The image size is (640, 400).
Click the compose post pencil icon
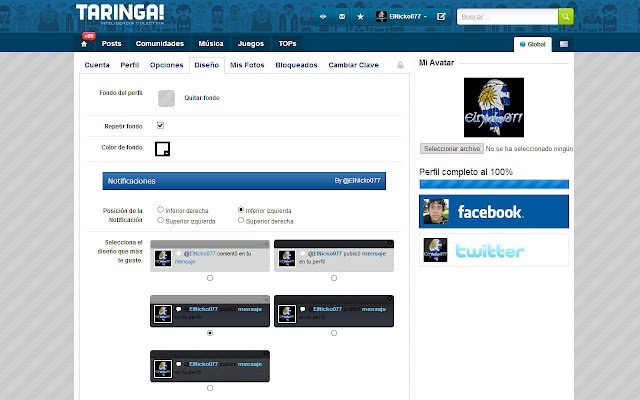[x=441, y=17]
